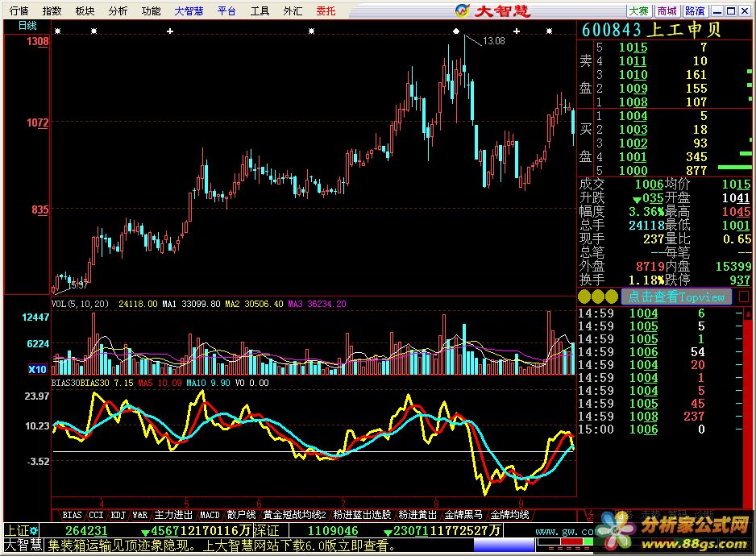
Task: Switch to the MACD indicator tab
Action: (x=210, y=515)
